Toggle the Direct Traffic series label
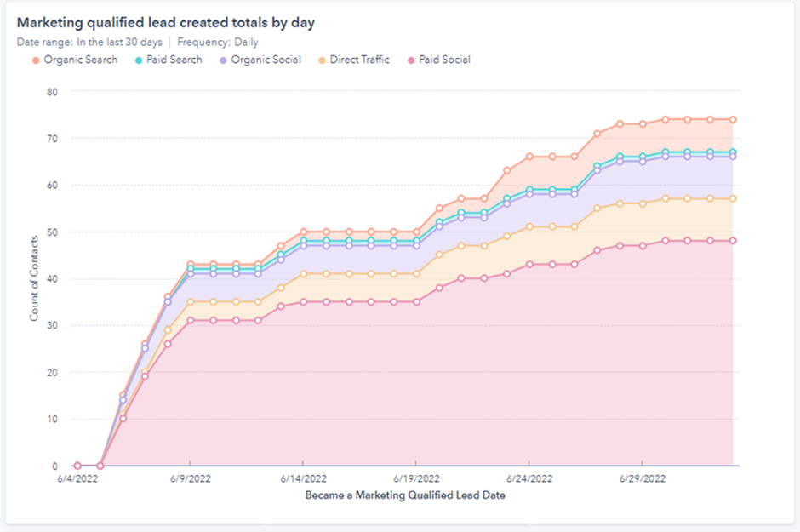The width and height of the screenshot is (800, 532). (x=359, y=60)
